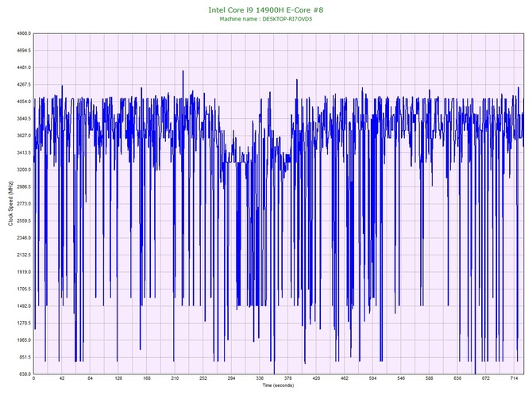
Task: Pick the 168 seconds tick label
Action: coord(147,378)
